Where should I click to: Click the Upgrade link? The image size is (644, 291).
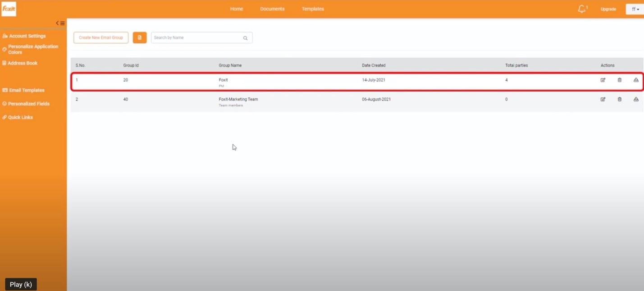click(x=608, y=9)
